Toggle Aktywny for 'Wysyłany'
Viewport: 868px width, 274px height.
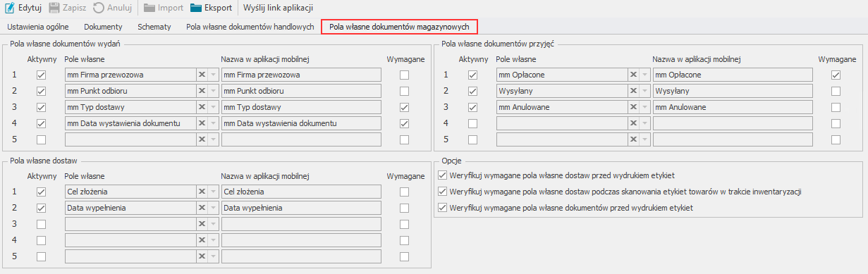click(473, 91)
